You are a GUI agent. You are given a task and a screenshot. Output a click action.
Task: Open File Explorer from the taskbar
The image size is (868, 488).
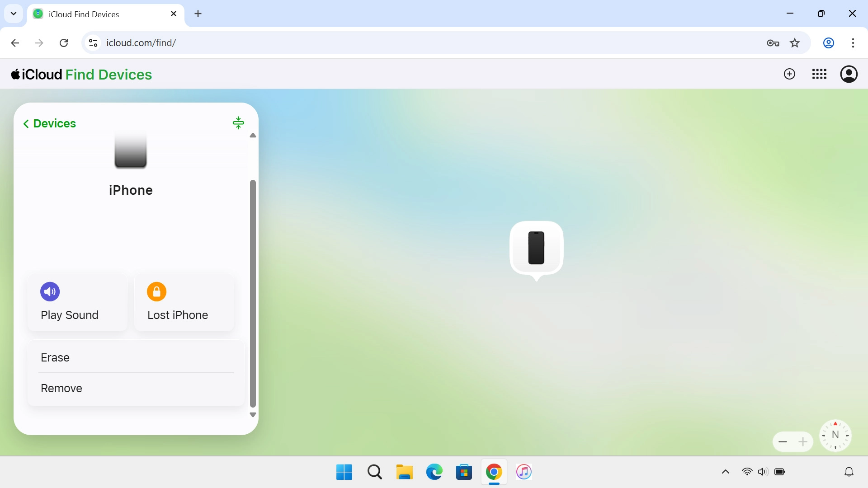[x=405, y=472]
